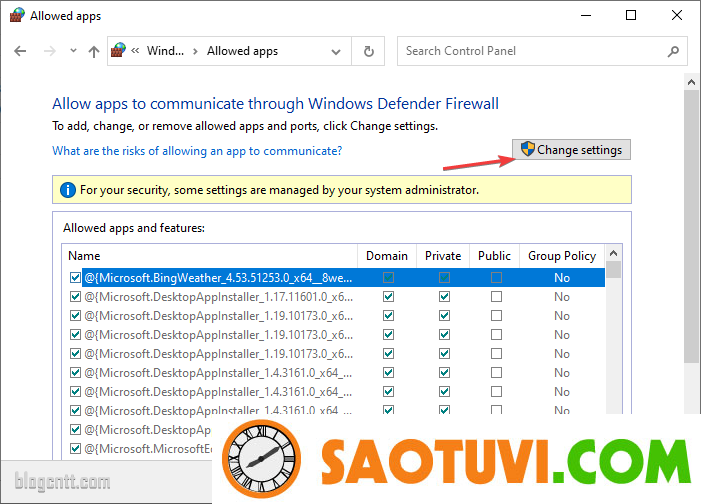Click the main window vertical scrollbar thumb
This screenshot has height=504, width=701.
point(691,226)
